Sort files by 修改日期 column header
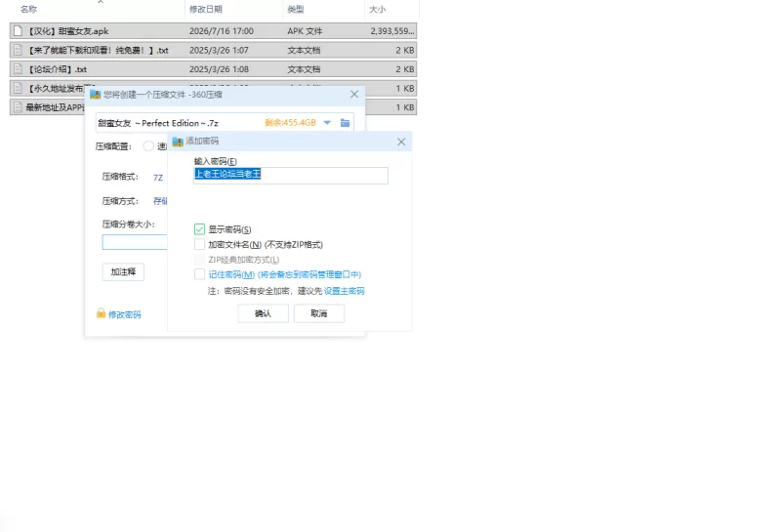This screenshot has height=532, width=781. click(x=206, y=9)
